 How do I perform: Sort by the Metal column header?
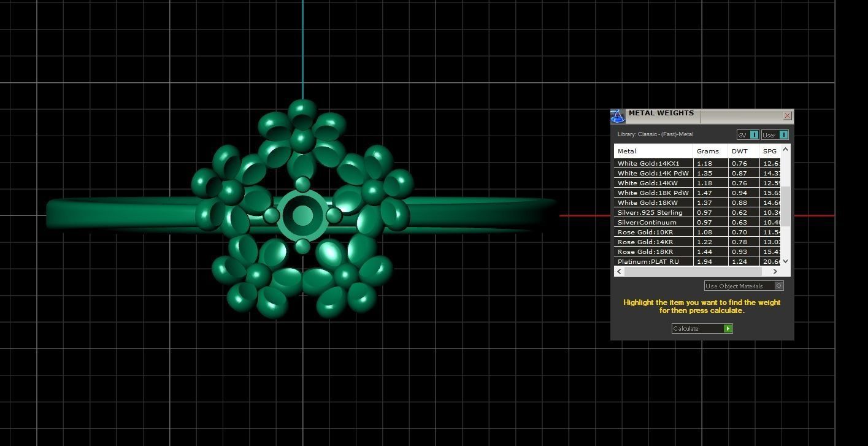pyautogui.click(x=653, y=151)
